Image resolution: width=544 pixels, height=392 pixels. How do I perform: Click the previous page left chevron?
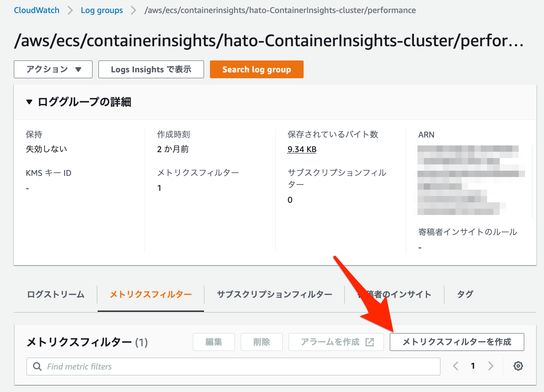[x=455, y=366]
